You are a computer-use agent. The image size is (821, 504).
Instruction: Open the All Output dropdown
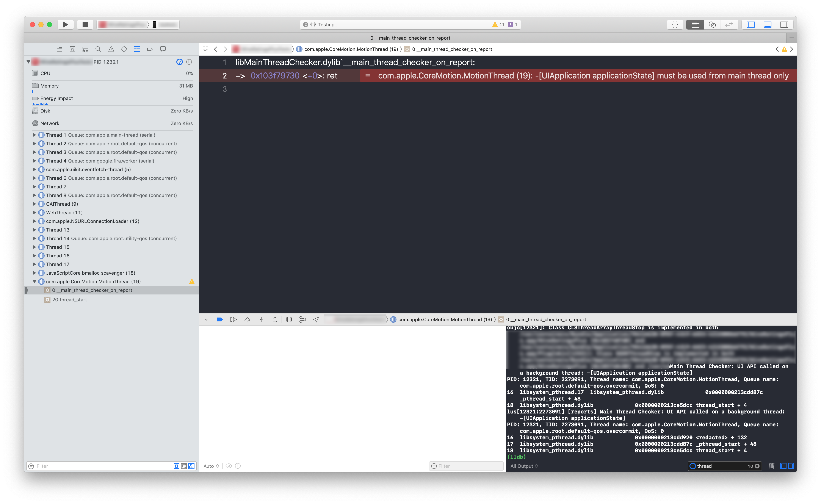pyautogui.click(x=524, y=466)
